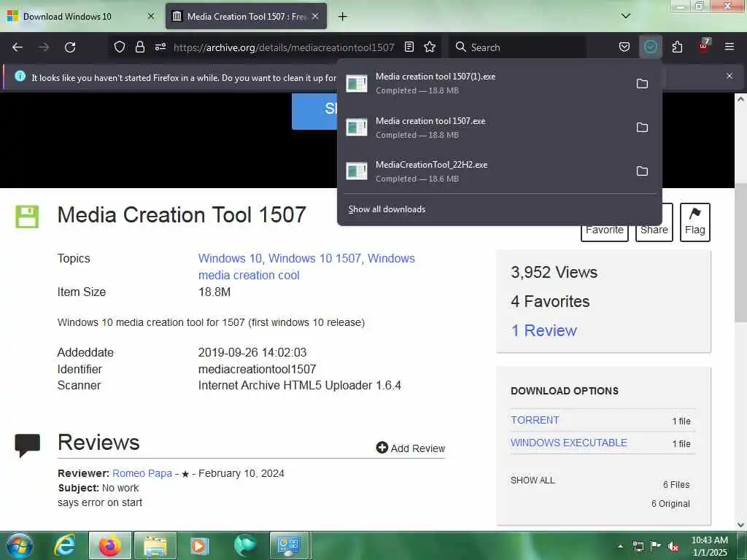Close the Media Creation Tool 1507 tab
This screenshot has width=747, height=560.
(315, 16)
